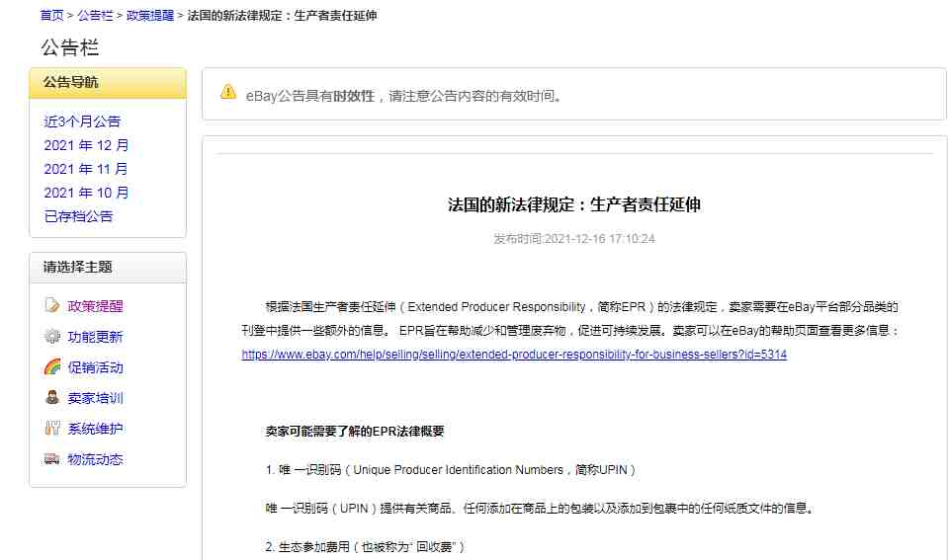Click the 请选择主题 panel header
The width and height of the screenshot is (948, 560).
click(108, 267)
